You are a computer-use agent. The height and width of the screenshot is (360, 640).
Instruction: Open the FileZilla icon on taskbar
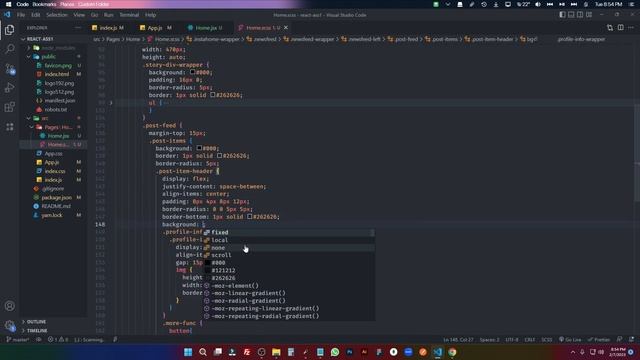(x=247, y=352)
